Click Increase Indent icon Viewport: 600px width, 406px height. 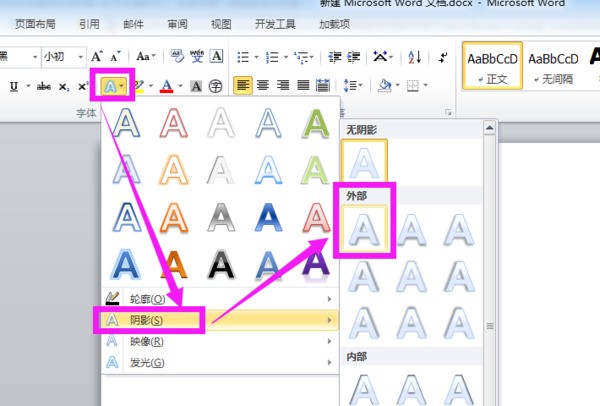click(x=354, y=57)
